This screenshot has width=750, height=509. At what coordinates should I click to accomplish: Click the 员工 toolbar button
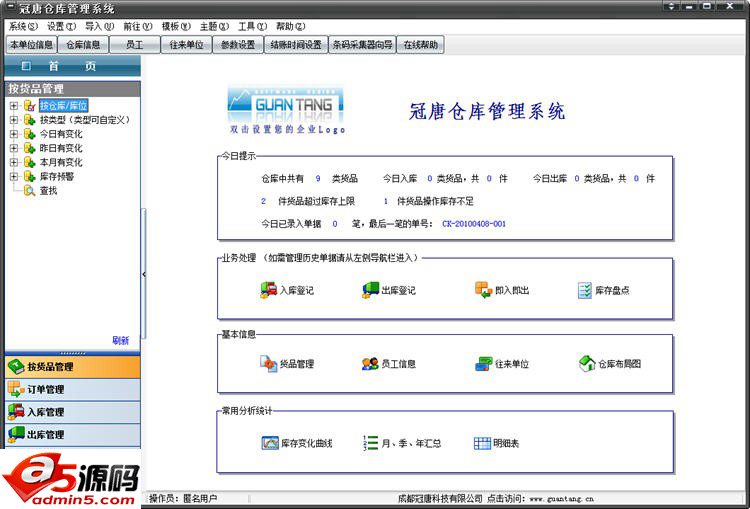pos(135,45)
